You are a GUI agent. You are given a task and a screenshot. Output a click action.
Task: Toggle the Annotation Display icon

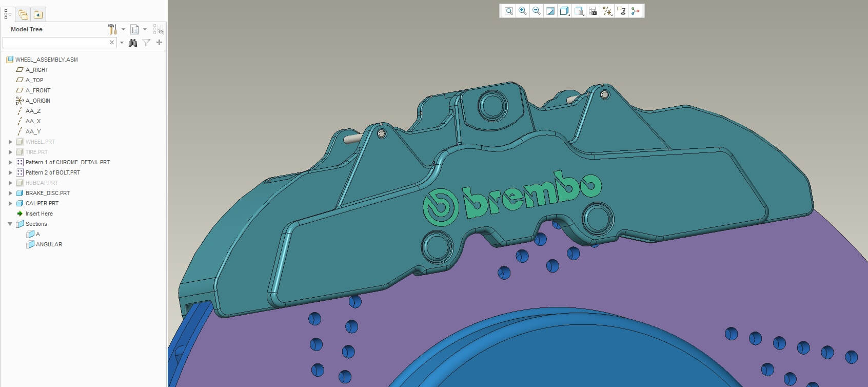621,11
